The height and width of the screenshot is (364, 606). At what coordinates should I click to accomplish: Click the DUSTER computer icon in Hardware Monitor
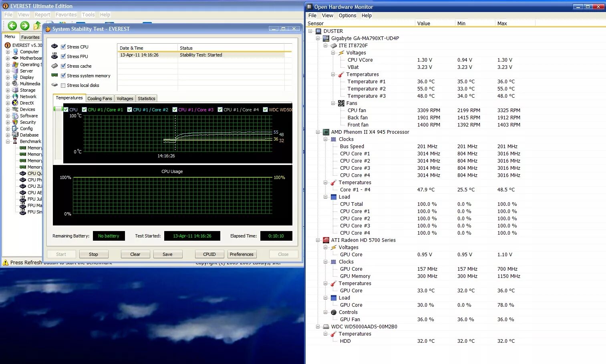tap(318, 31)
